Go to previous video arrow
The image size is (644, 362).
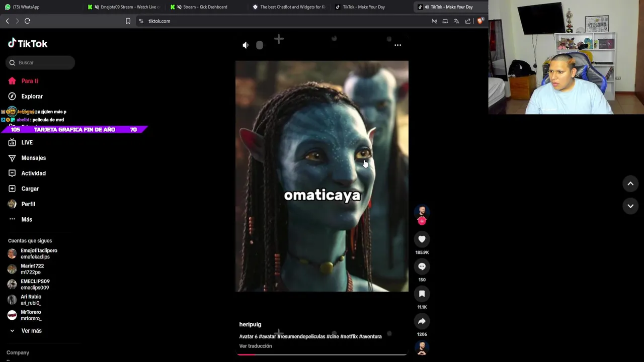[x=630, y=184]
